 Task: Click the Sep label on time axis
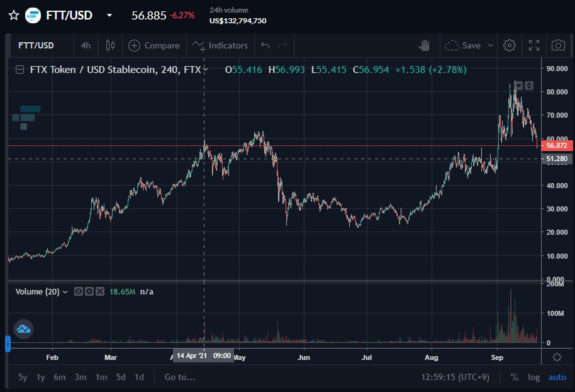pyautogui.click(x=497, y=357)
